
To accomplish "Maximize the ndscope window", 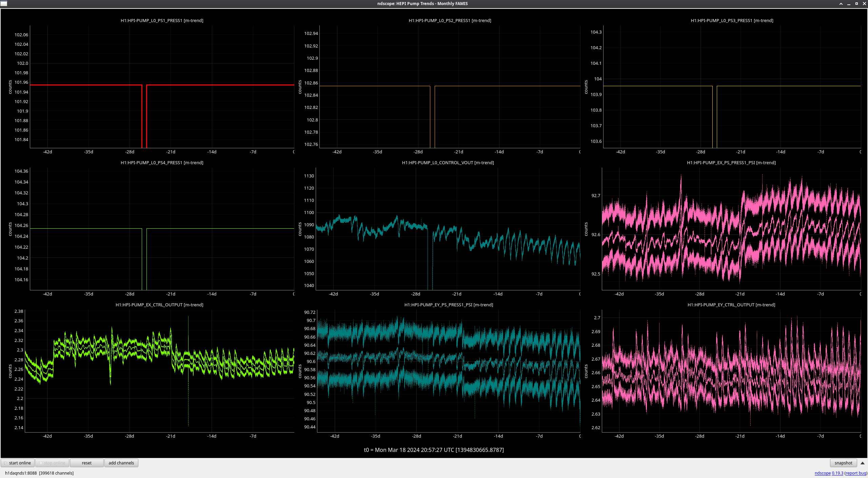I will 856,4.
